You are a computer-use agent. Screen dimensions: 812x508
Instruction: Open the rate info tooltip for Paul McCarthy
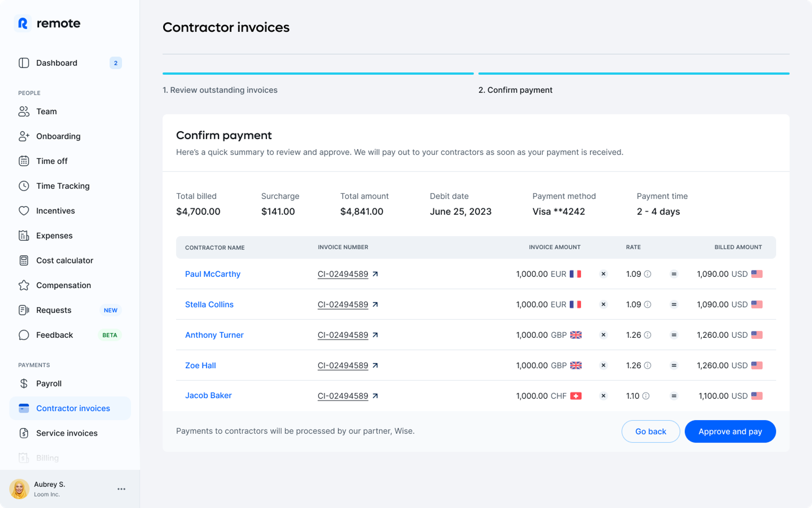click(647, 274)
